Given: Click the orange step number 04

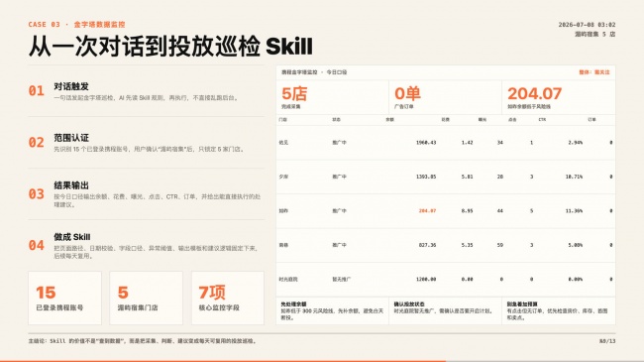Looking at the screenshot, I should (36, 246).
